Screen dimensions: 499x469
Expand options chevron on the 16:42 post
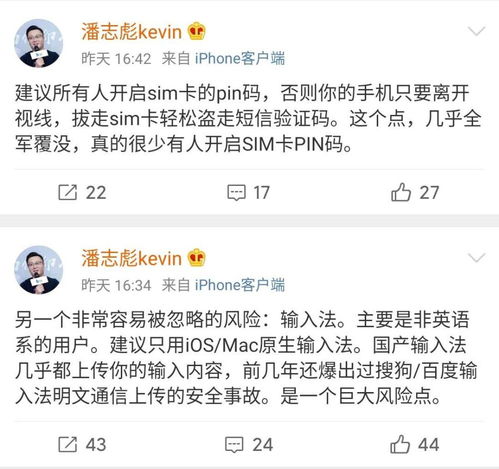click(476, 31)
